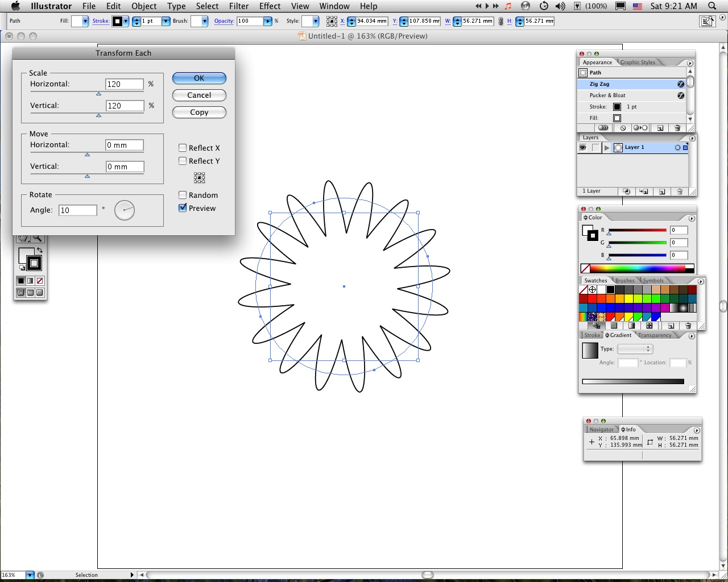The width and height of the screenshot is (728, 582).
Task: Select the Color mode button in toolbox
Action: pos(21,281)
